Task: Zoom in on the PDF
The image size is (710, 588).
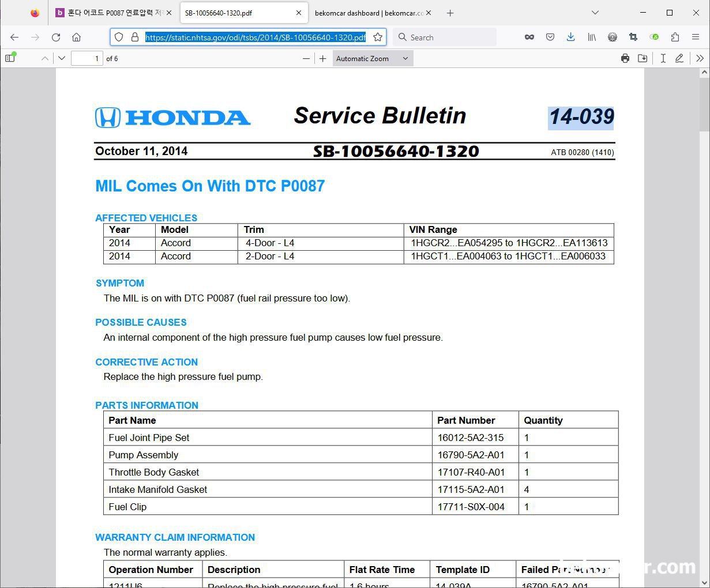Action: [x=323, y=58]
